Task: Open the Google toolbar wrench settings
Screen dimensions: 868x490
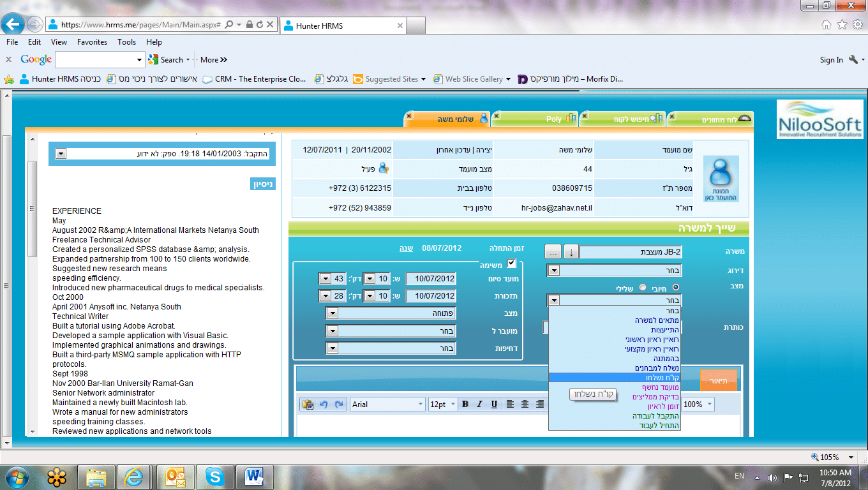Action: point(853,59)
